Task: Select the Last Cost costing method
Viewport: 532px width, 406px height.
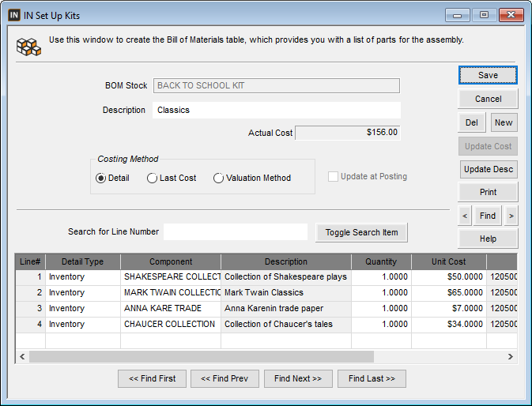Action: pyautogui.click(x=152, y=179)
